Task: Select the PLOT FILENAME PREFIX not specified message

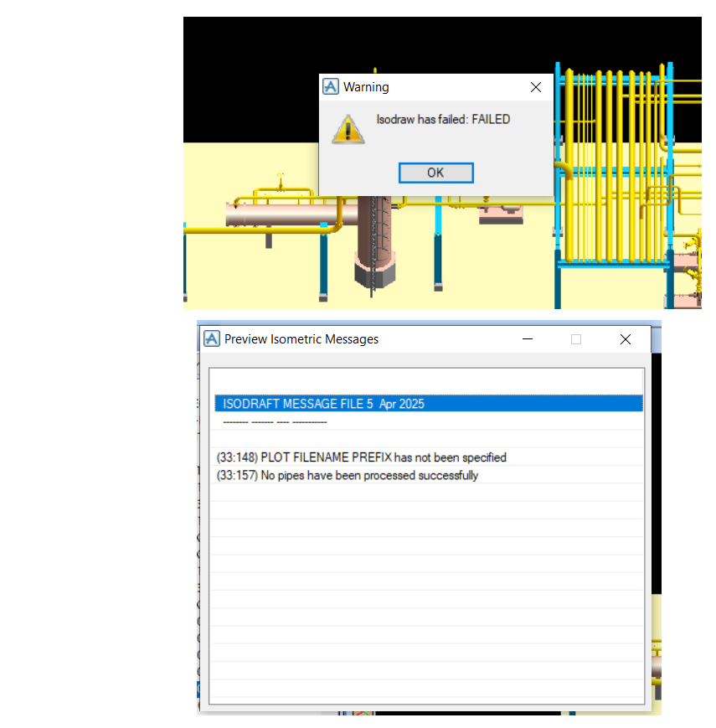Action: tap(429, 457)
